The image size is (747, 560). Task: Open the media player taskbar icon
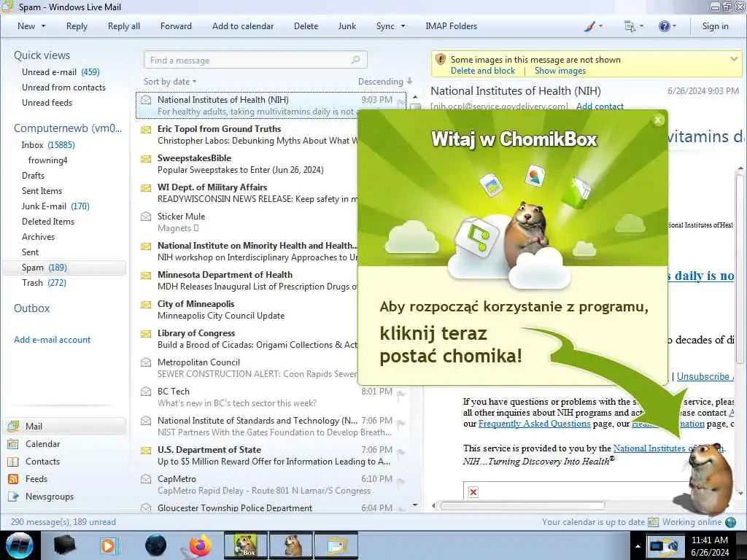click(x=109, y=545)
